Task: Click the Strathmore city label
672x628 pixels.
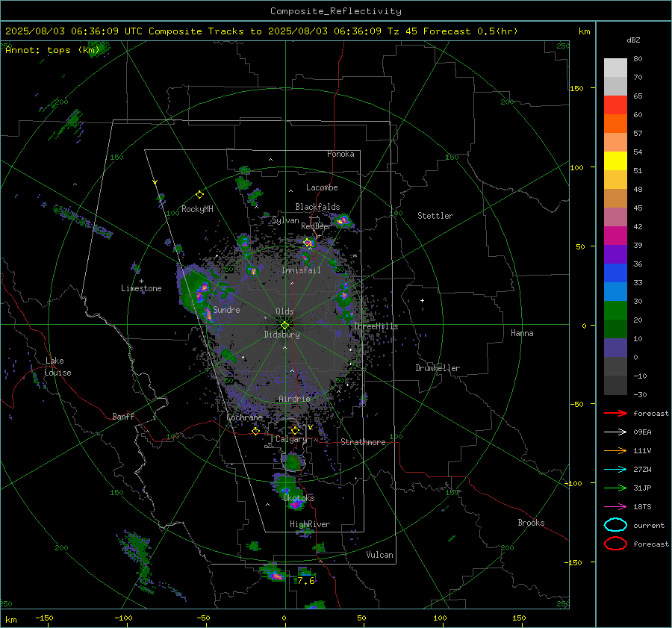Action: 363,442
